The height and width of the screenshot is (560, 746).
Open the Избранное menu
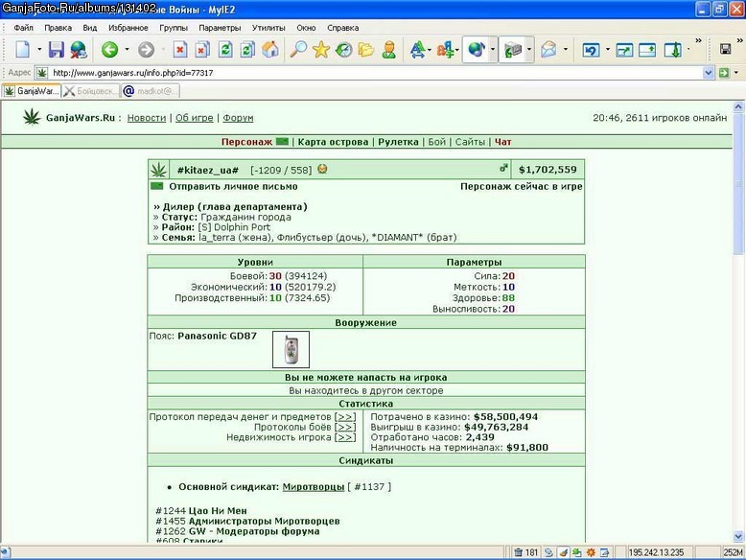pyautogui.click(x=128, y=28)
